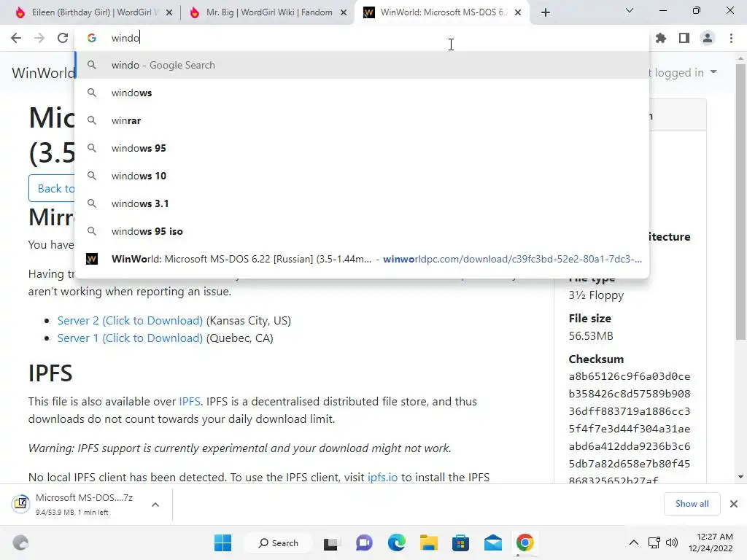
Task: Open the Windows Start menu
Action: point(222,542)
